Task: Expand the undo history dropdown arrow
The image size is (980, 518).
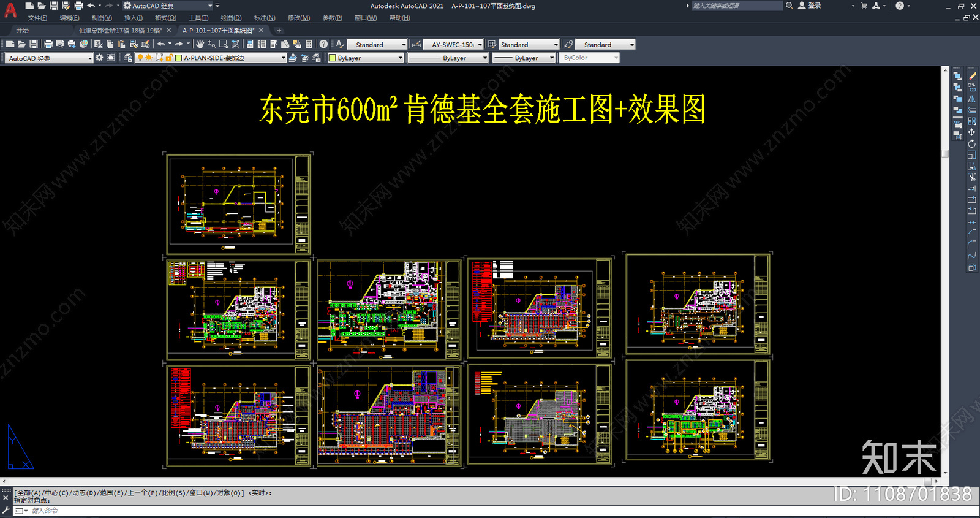Action: click(x=170, y=44)
